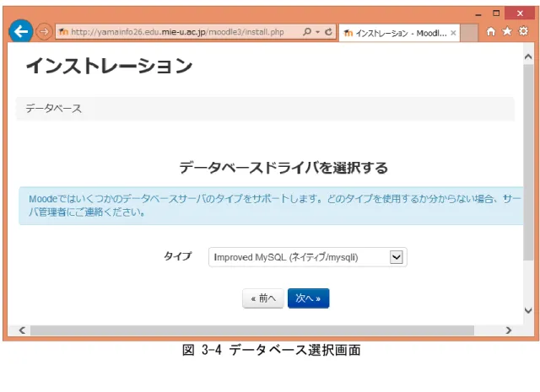Image resolution: width=540 pixels, height=392 pixels.
Task: Click the search magnifier in address bar
Action: tap(307, 32)
